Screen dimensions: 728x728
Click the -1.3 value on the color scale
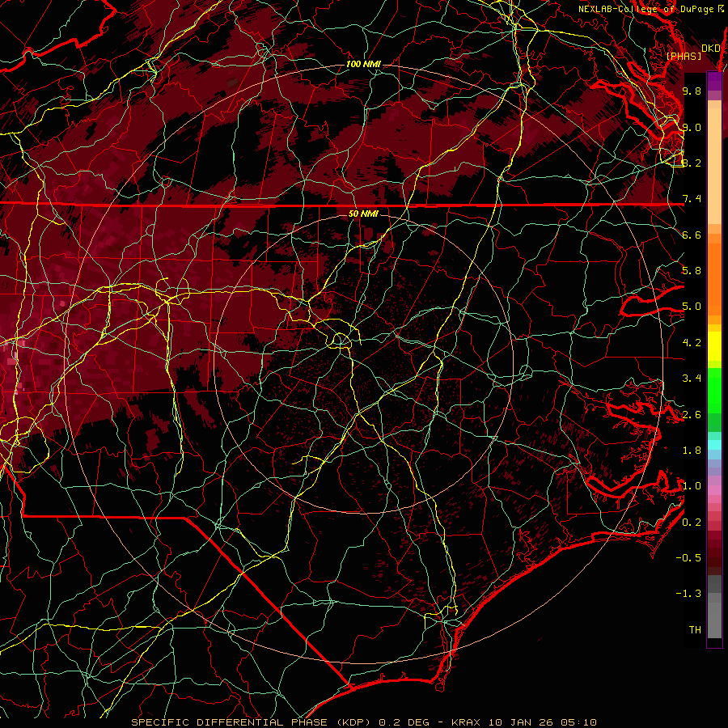pyautogui.click(x=688, y=594)
